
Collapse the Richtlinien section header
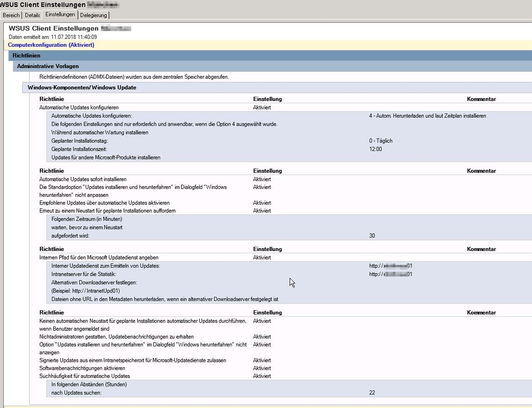[x=27, y=55]
